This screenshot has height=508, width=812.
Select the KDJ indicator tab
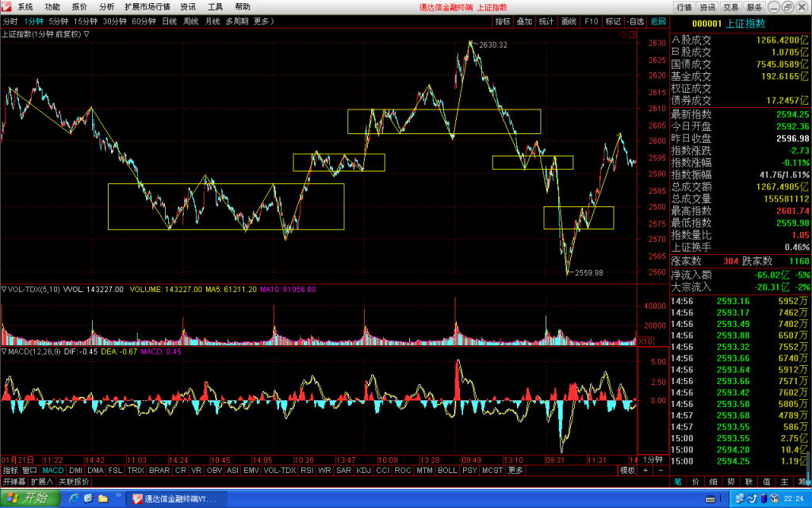[363, 470]
